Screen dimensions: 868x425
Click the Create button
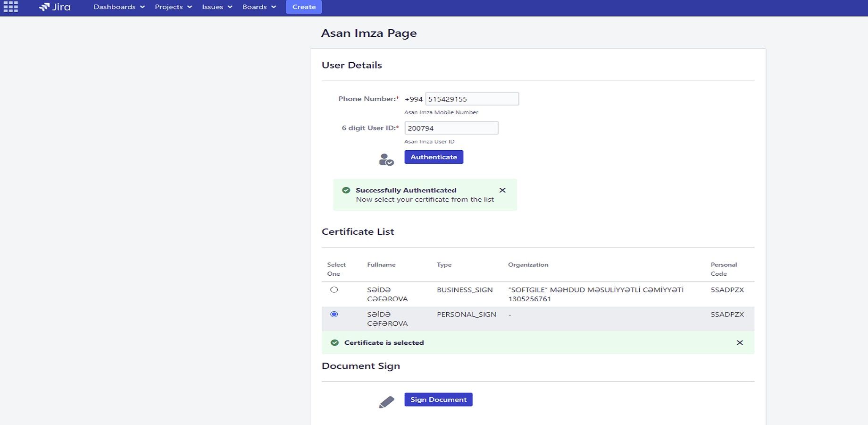pyautogui.click(x=304, y=7)
